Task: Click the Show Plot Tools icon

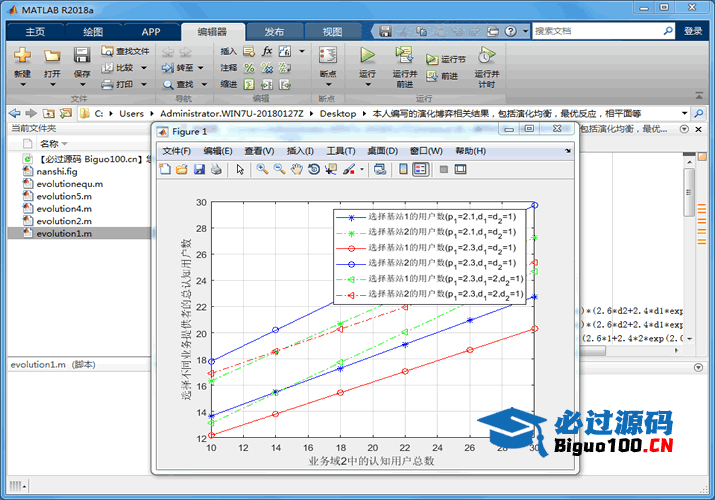Action: click(461, 170)
